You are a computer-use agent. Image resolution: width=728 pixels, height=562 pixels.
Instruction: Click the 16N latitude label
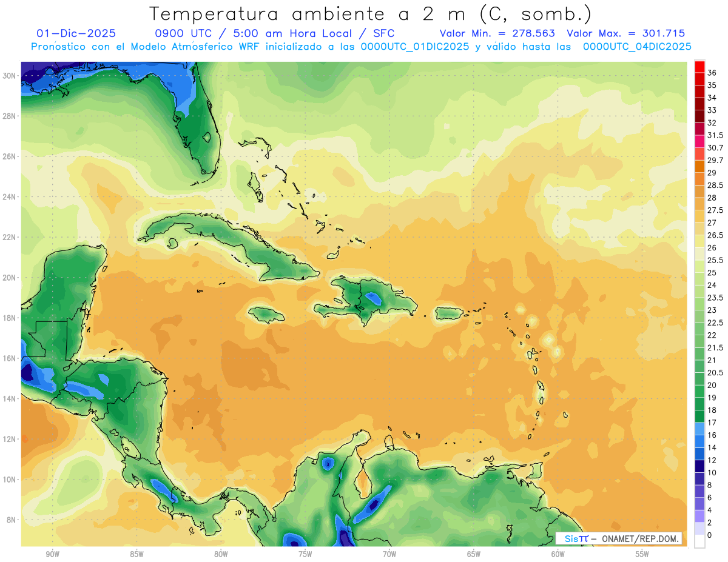coord(10,358)
